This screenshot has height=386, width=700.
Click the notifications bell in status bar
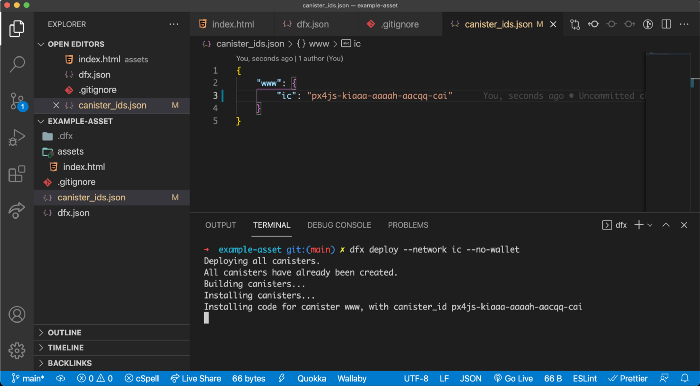(684, 378)
